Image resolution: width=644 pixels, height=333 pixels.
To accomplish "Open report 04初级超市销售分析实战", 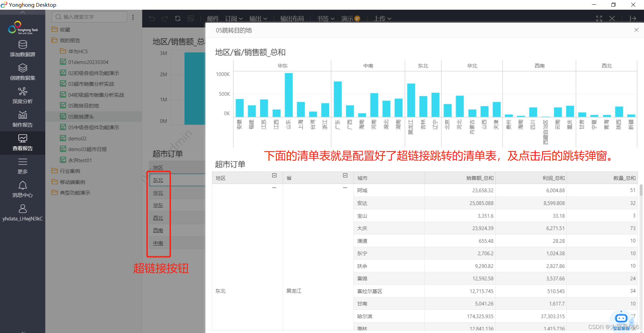I will pos(92,95).
